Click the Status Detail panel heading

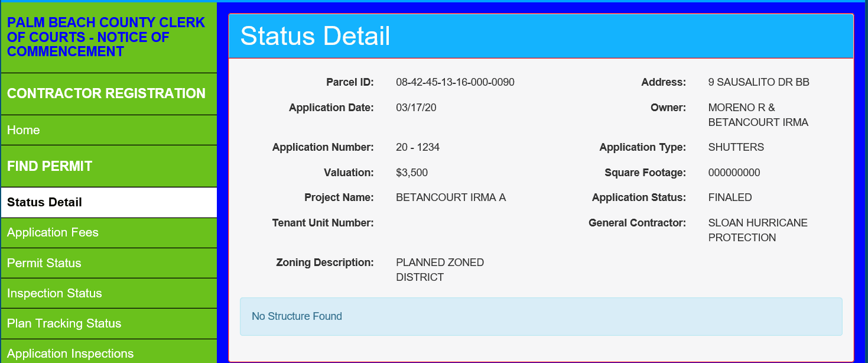tap(315, 36)
